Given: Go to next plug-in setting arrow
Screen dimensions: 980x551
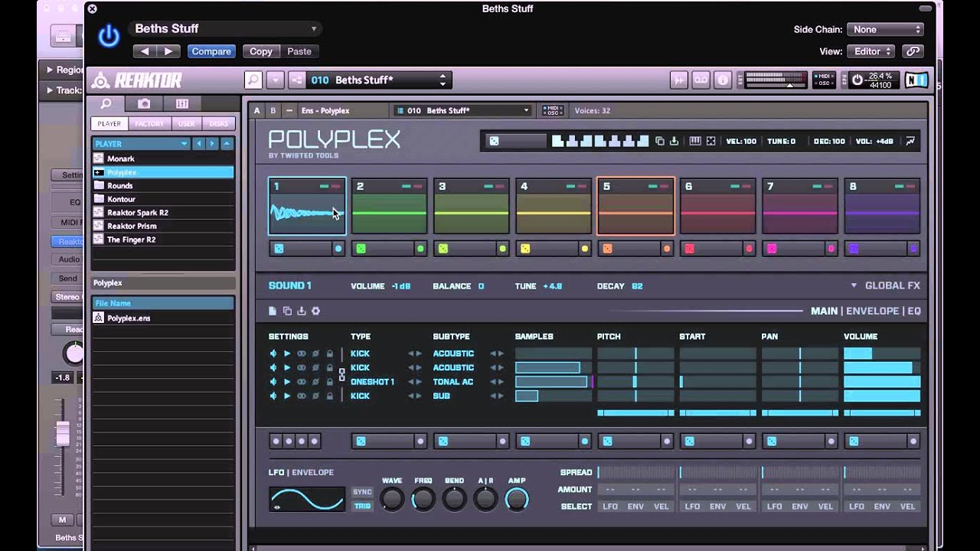Looking at the screenshot, I should tap(168, 51).
